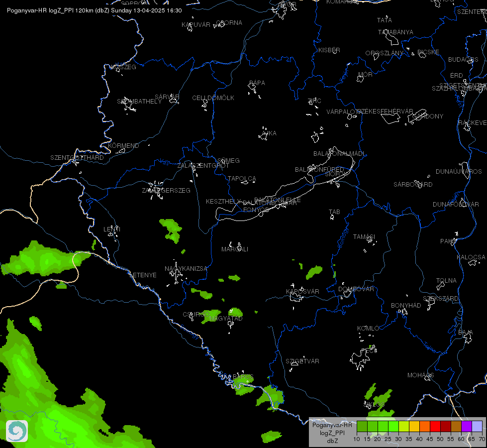487x448 pixels.
Task: Click the MARCALI town label
Action: click(x=234, y=249)
